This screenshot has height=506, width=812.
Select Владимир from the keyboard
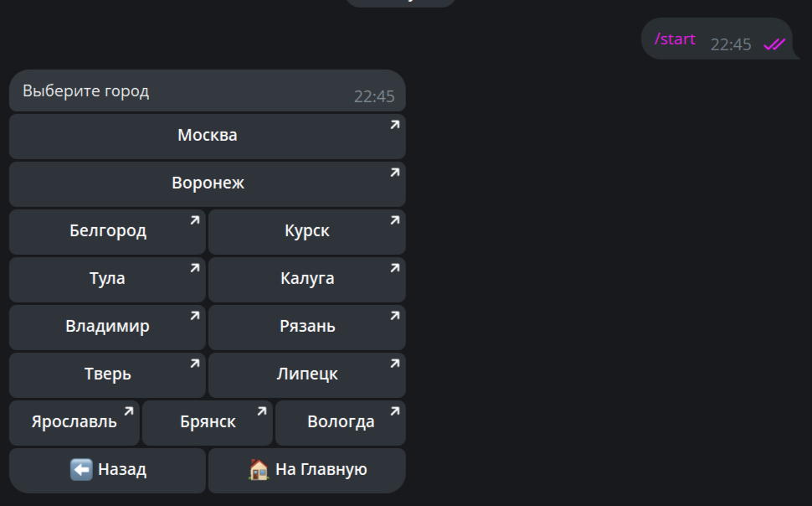[108, 327]
